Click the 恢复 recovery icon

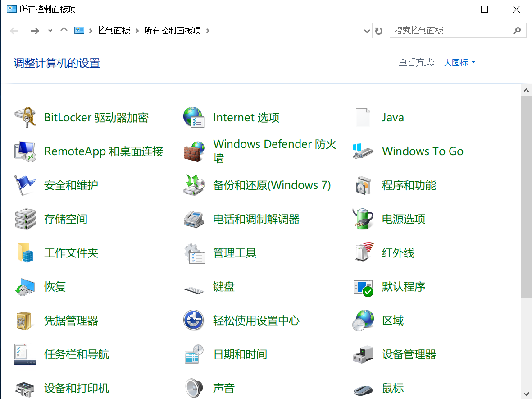(25, 287)
